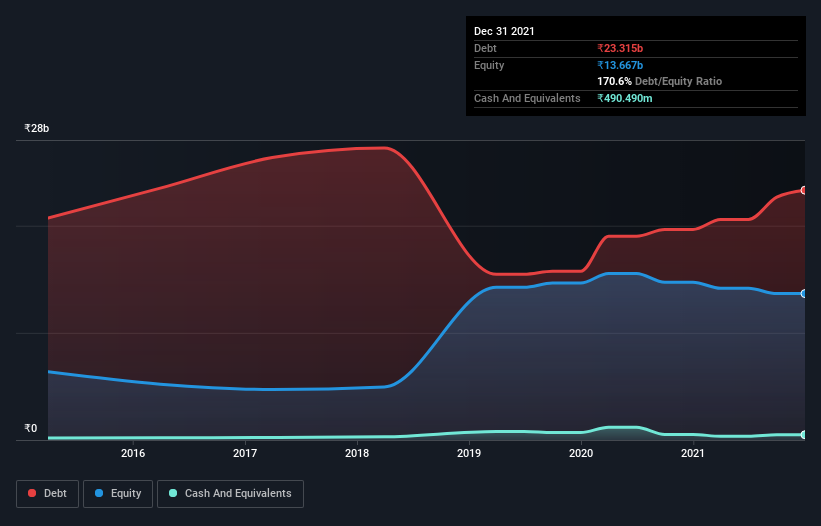Select the Debt endpoint marker on chart
This screenshot has height=526, width=821.
point(804,191)
